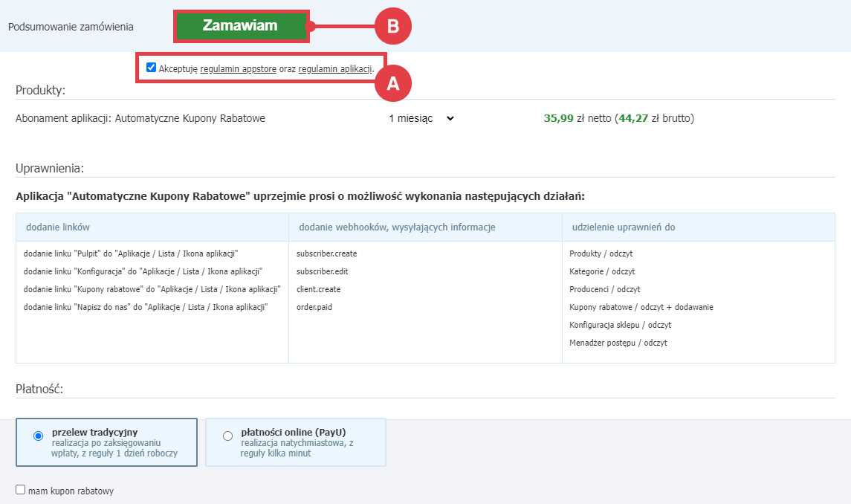
Task: Enable the mam kupon rabatowy checkbox
Action: pyautogui.click(x=21, y=490)
